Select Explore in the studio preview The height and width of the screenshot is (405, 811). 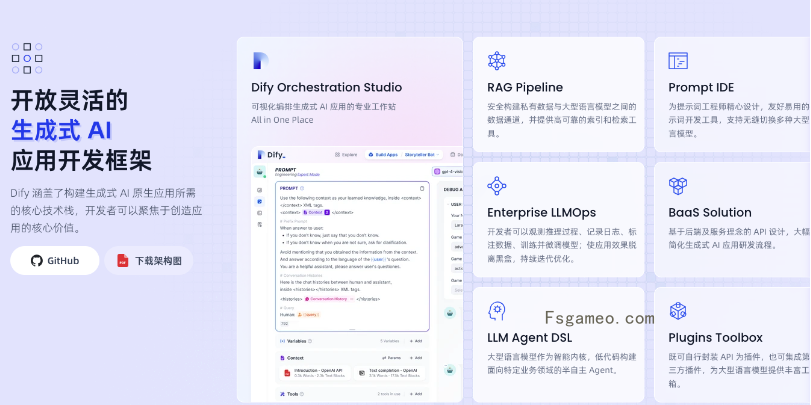click(x=346, y=155)
